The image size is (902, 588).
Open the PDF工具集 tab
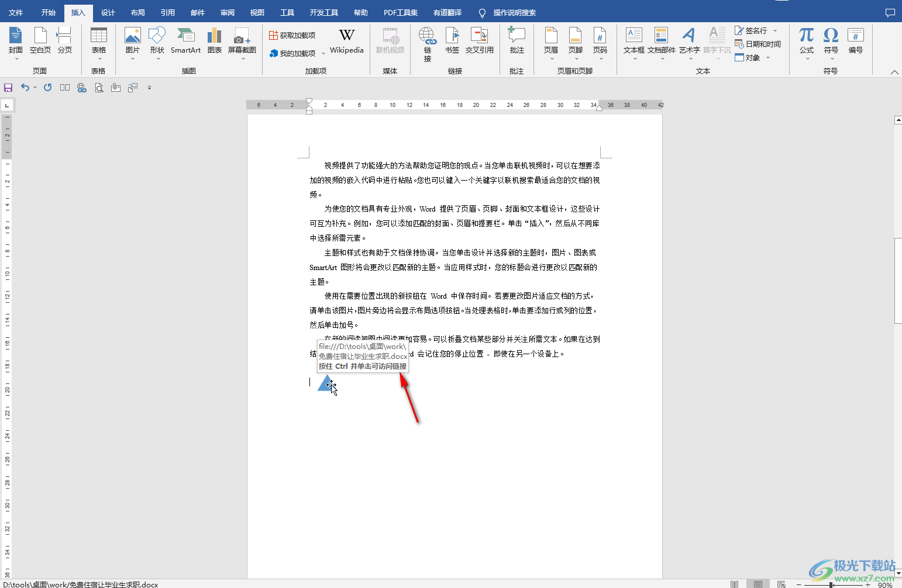(401, 12)
